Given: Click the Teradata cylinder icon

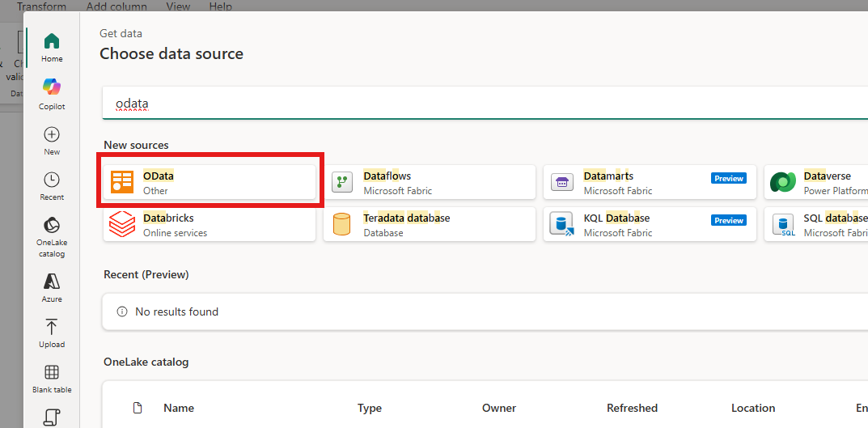Looking at the screenshot, I should [x=341, y=224].
